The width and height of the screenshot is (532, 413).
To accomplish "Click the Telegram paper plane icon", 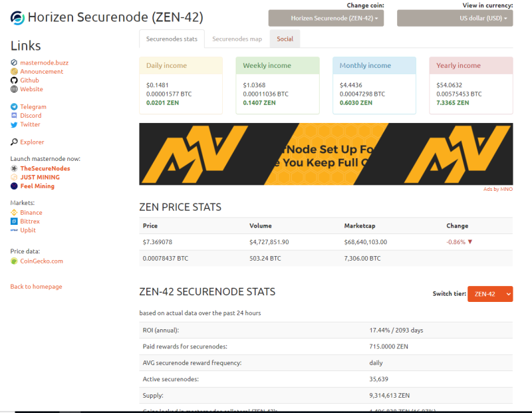I will (14, 107).
